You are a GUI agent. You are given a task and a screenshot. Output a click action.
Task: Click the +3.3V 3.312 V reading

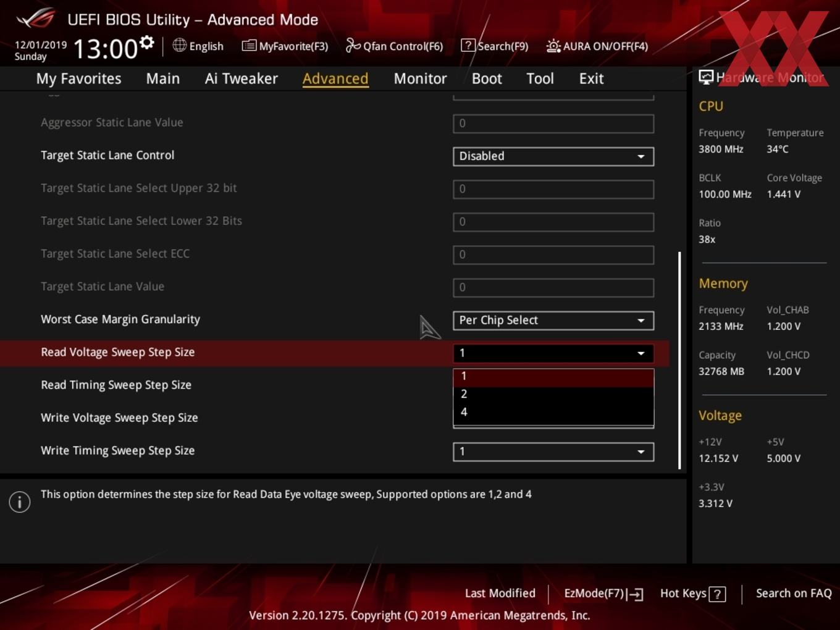tap(716, 503)
